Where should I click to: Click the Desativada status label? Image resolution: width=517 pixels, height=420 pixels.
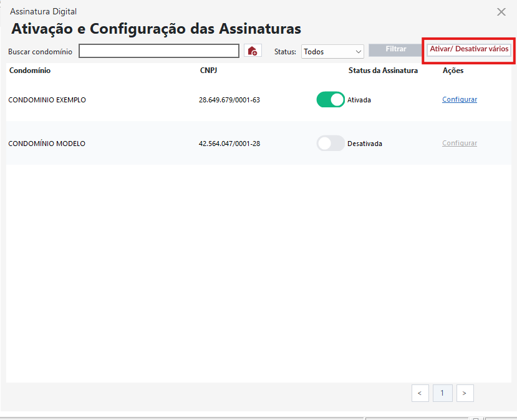(365, 144)
